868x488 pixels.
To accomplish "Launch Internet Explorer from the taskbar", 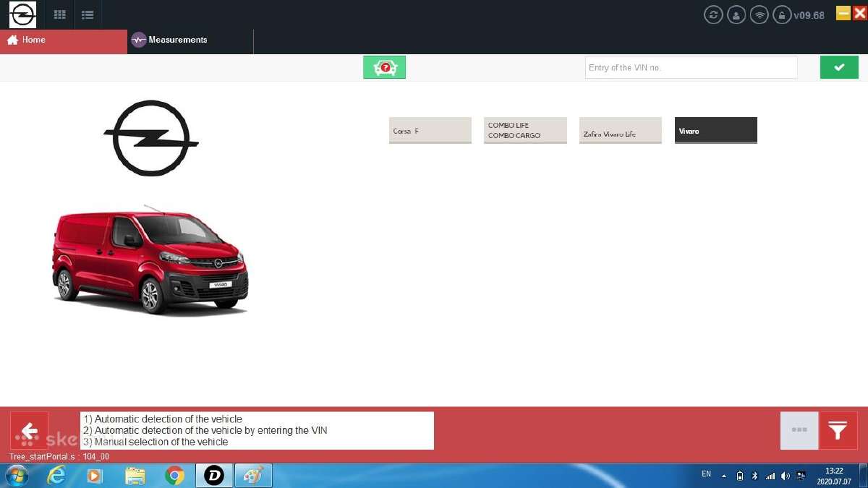I will click(56, 476).
